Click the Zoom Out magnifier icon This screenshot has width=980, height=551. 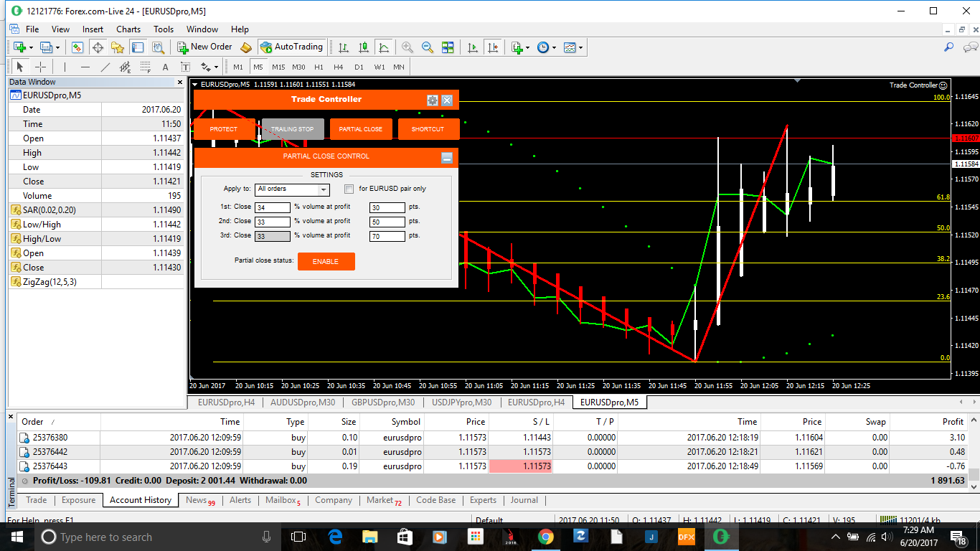(x=428, y=47)
